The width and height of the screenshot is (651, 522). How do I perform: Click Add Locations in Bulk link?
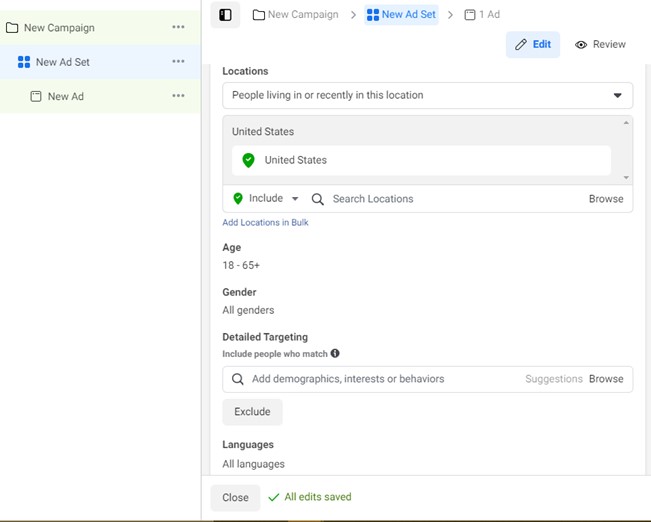tap(265, 222)
